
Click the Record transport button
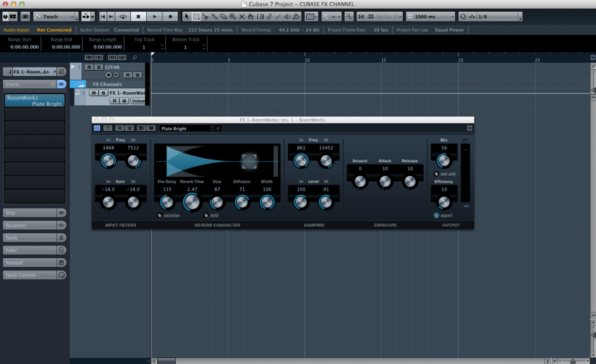(171, 17)
